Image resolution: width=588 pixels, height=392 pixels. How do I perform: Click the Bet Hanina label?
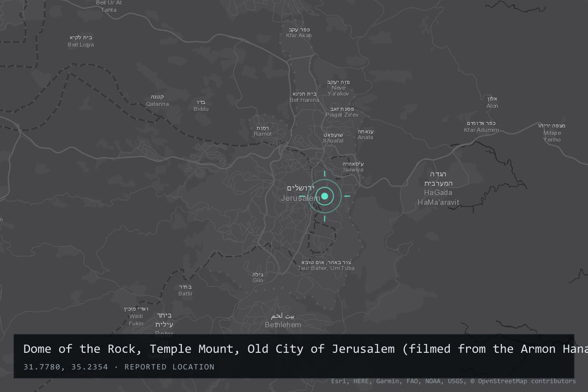click(304, 97)
